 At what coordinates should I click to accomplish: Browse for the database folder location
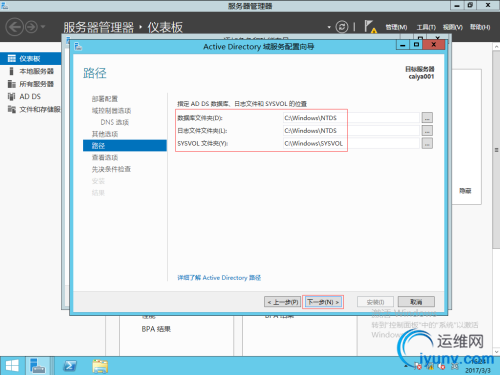[x=427, y=118]
